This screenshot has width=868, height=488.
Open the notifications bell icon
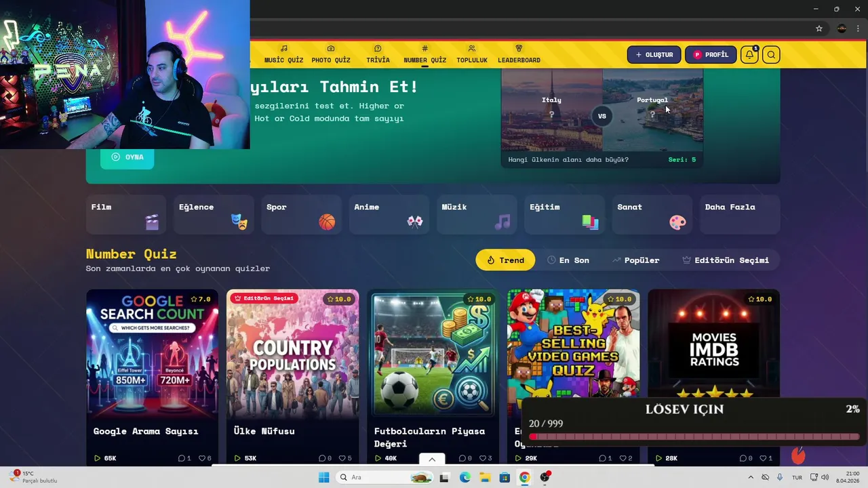[x=749, y=55]
